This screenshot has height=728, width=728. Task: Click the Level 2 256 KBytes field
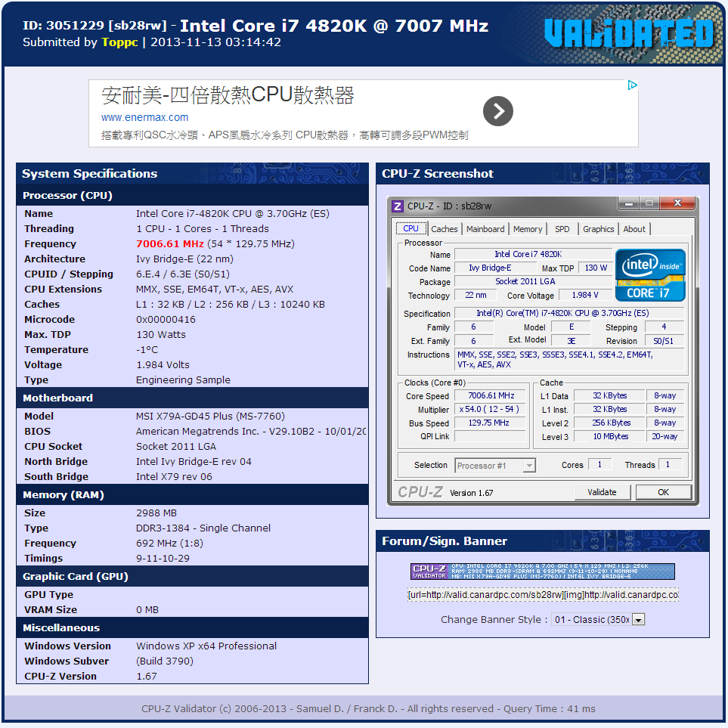coord(610,423)
